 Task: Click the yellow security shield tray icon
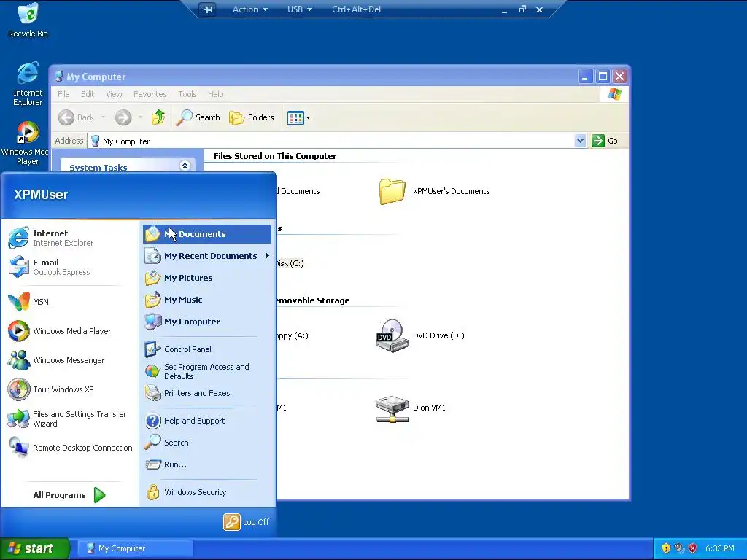(666, 548)
